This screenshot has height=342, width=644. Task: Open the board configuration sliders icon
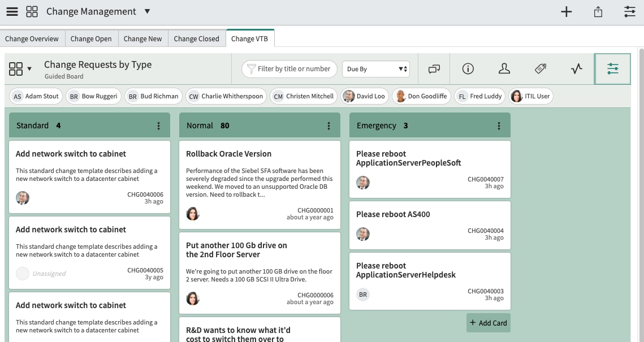(x=612, y=68)
